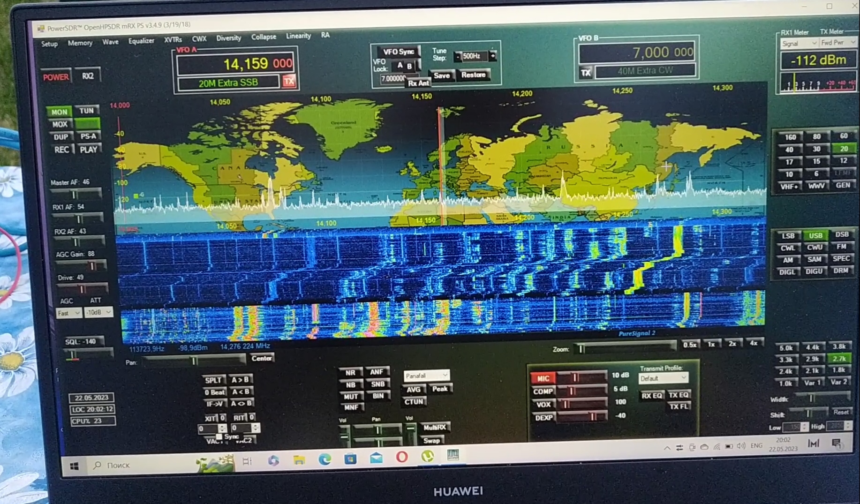Image resolution: width=860 pixels, height=504 pixels.
Task: Select the 17 meter band
Action: click(x=789, y=162)
